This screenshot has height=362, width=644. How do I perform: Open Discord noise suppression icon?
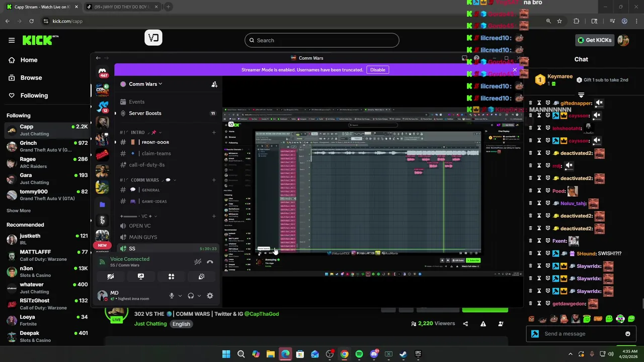tap(198, 262)
